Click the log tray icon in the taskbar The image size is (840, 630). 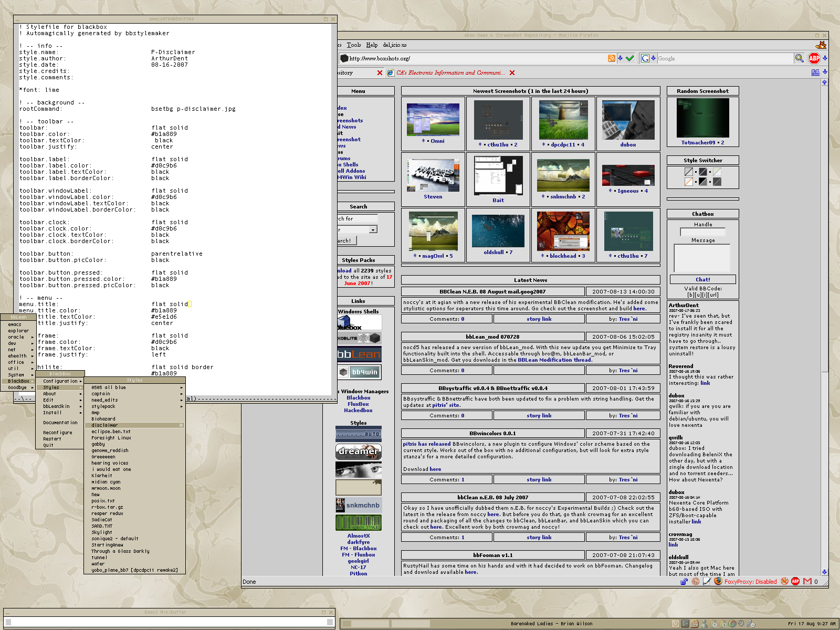tap(695, 624)
